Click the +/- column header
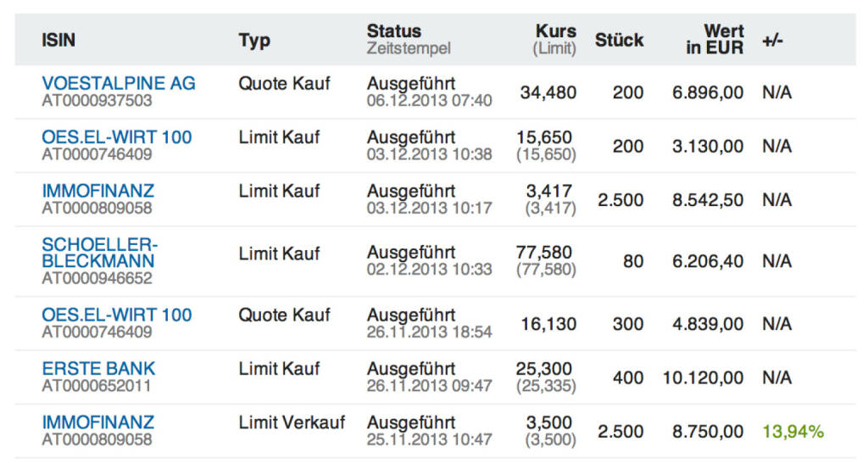868x463 pixels. 772,40
